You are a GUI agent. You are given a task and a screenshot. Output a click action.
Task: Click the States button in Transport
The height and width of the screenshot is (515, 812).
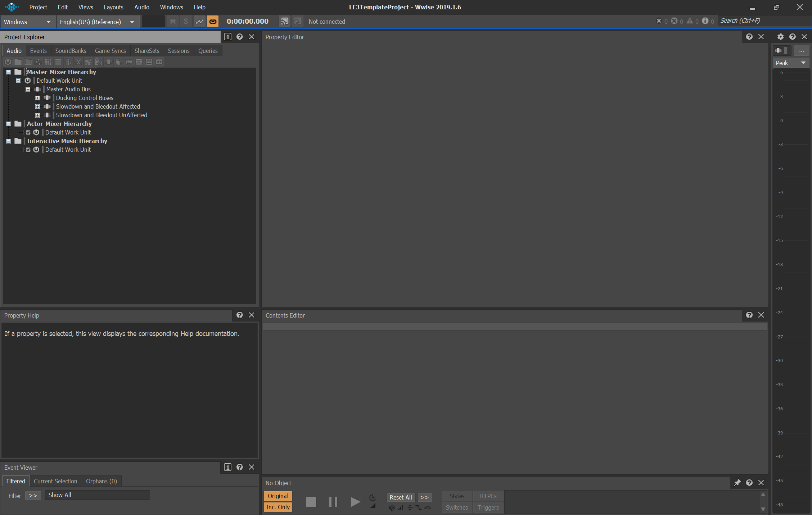[x=457, y=496]
